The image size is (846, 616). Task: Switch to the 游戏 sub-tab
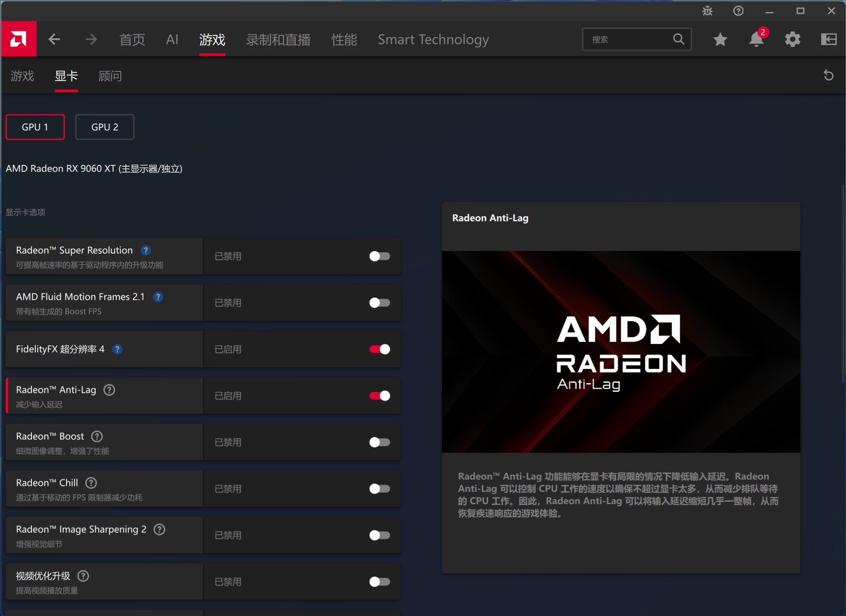22,76
